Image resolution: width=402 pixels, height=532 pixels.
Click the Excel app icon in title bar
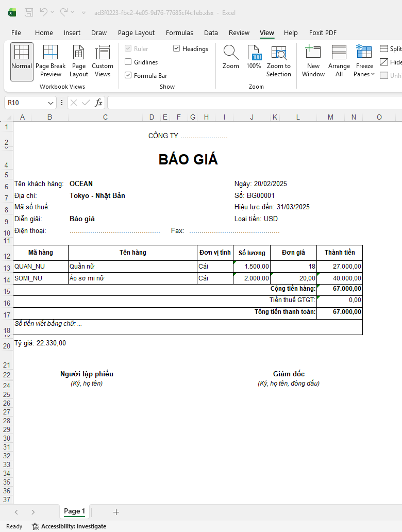12,13
